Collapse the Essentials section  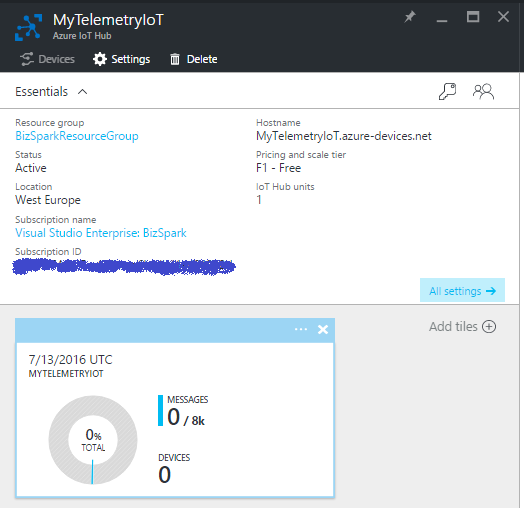[83, 92]
